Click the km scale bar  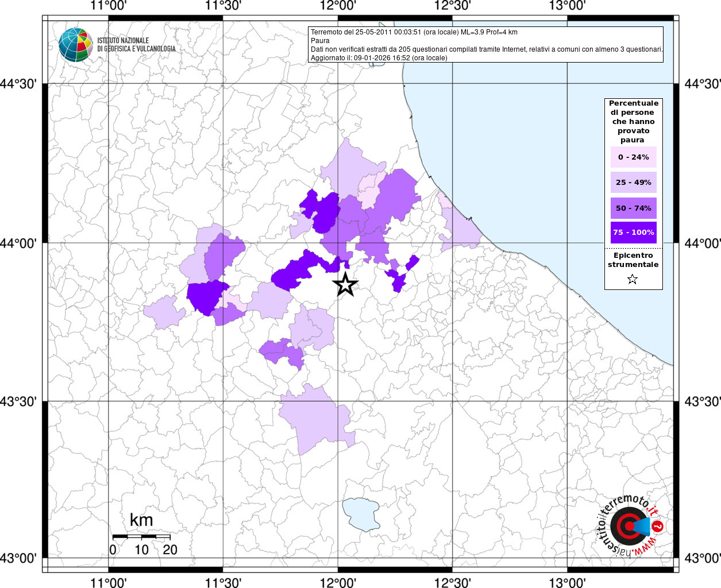141,536
